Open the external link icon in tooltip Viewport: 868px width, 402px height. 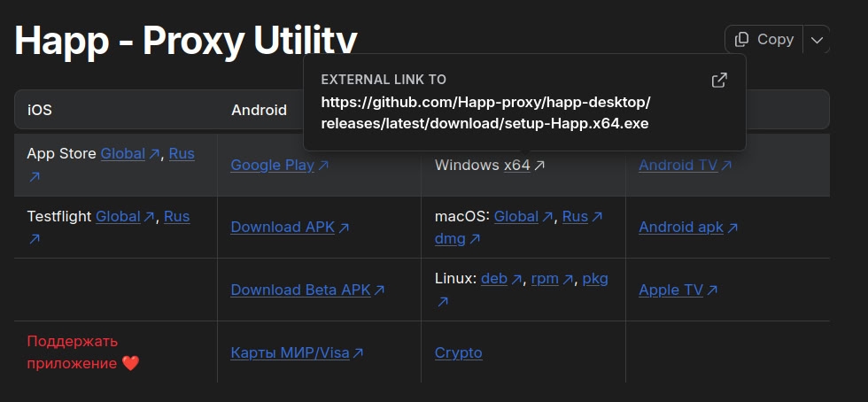719,81
